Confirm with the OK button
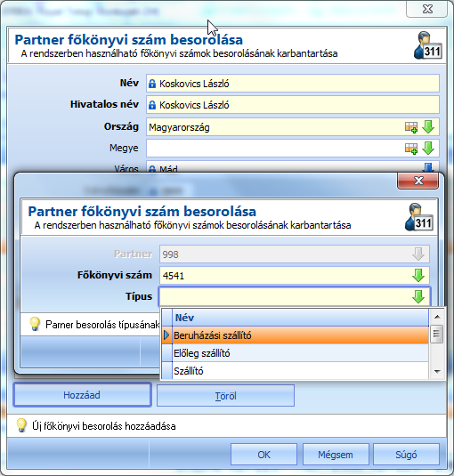Screen dimensions: 454x476 263,455
